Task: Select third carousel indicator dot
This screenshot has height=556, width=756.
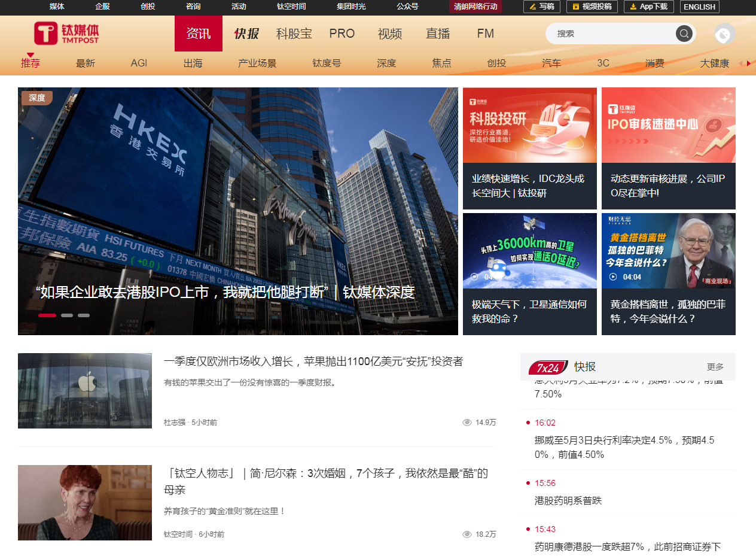Action: (x=84, y=315)
